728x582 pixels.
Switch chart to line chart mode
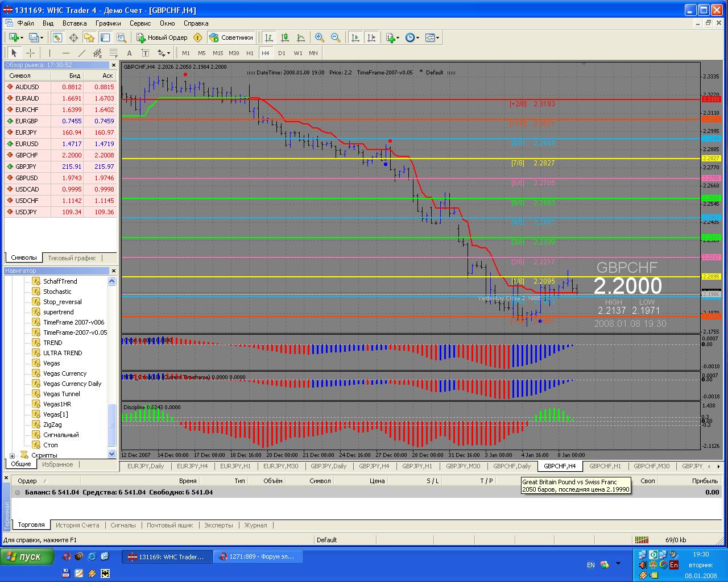[301, 38]
